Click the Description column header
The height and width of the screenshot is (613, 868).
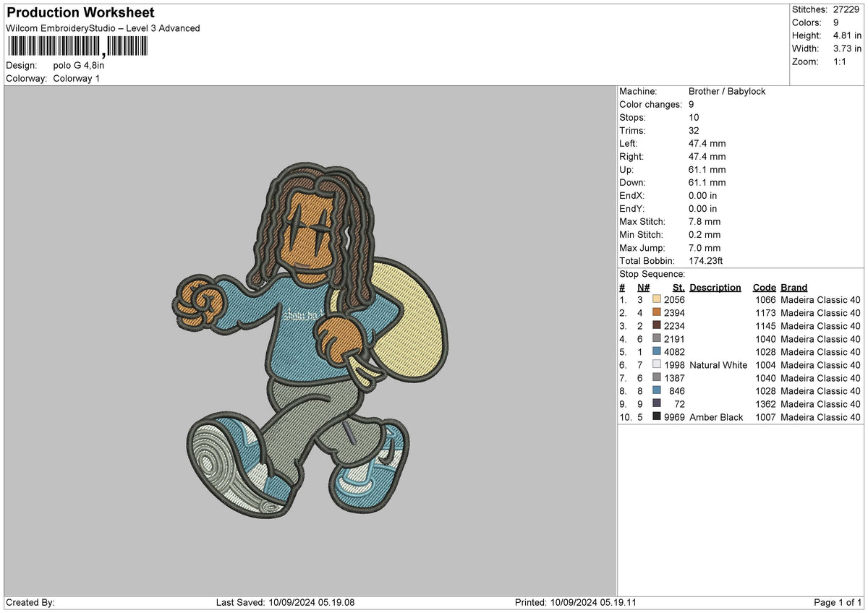(715, 287)
